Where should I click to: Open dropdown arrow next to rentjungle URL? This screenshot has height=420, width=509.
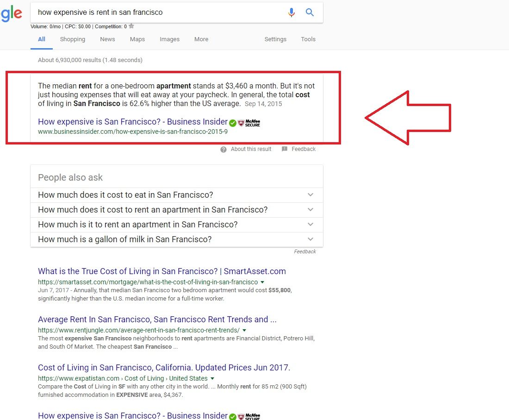244,330
